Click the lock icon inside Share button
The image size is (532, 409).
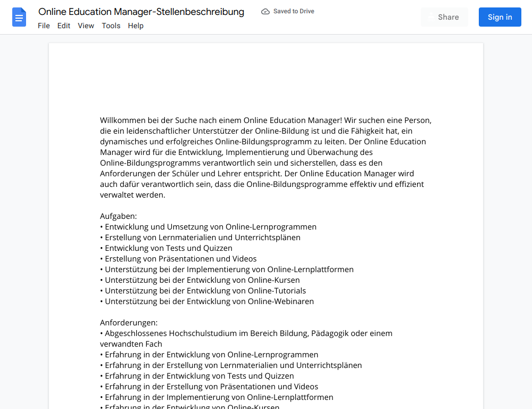[x=431, y=18]
